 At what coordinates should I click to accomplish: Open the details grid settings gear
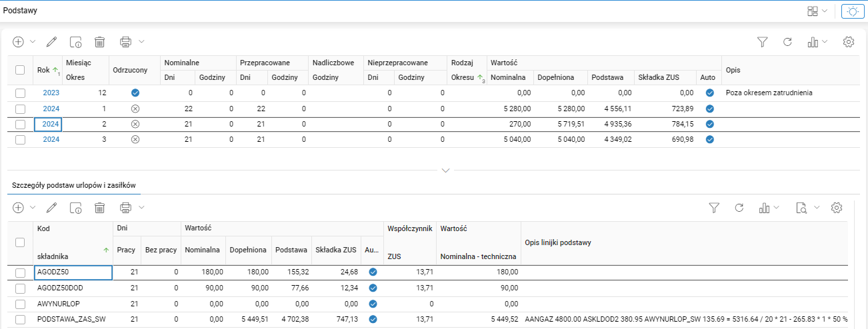(x=837, y=208)
